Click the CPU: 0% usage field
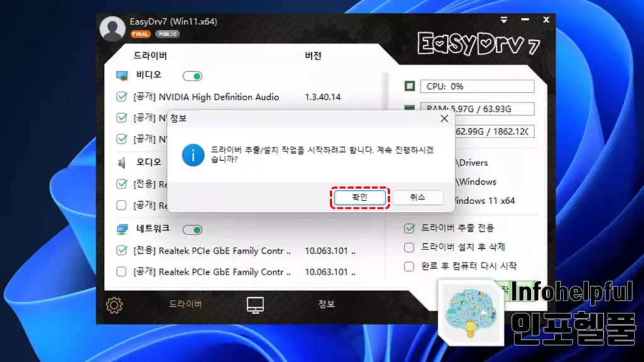This screenshot has height=362, width=644. pos(477,86)
